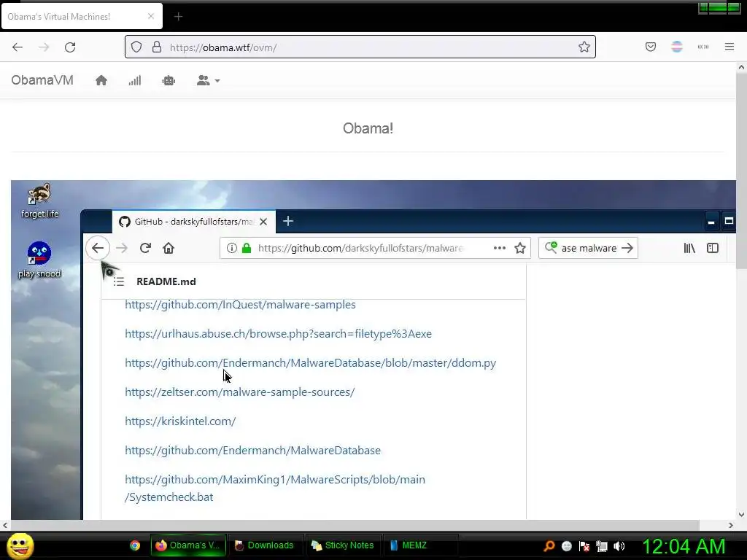This screenshot has width=747, height=560.
Task: Open the volume speaker tray icon
Action: pos(619,546)
